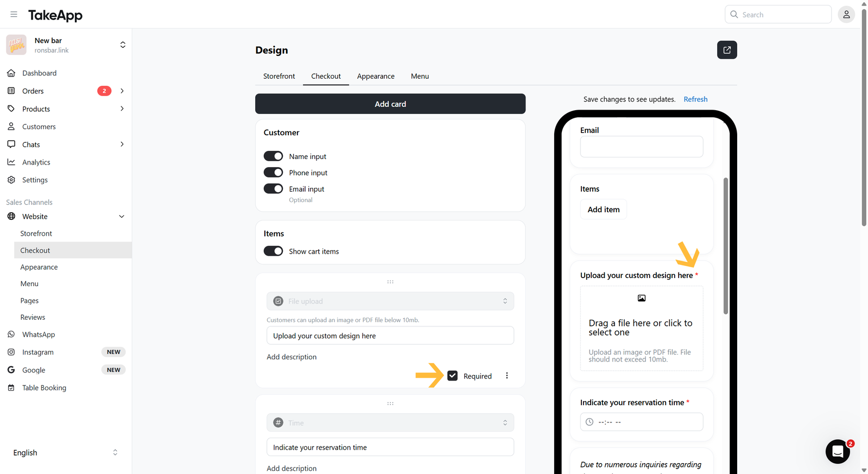Click the red orders count badge

(104, 91)
